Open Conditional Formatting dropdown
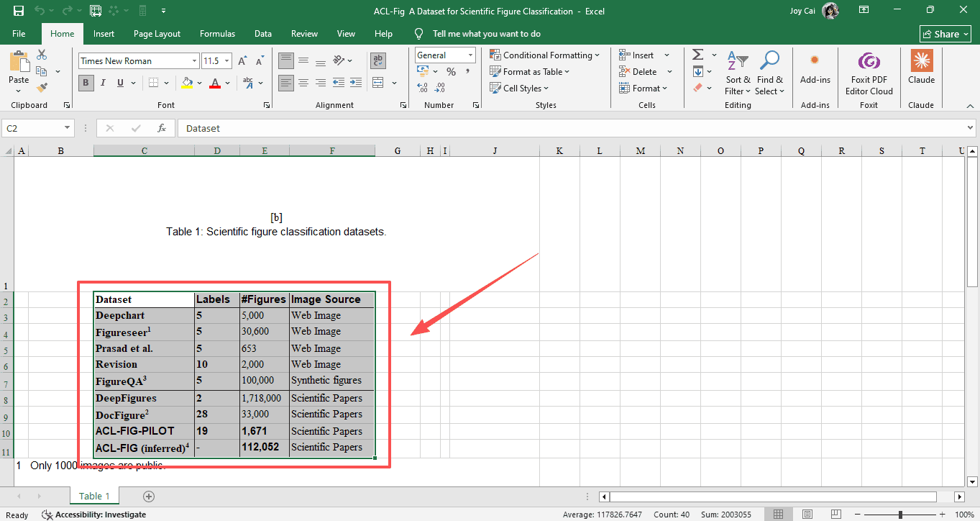This screenshot has width=980, height=521. pos(545,55)
